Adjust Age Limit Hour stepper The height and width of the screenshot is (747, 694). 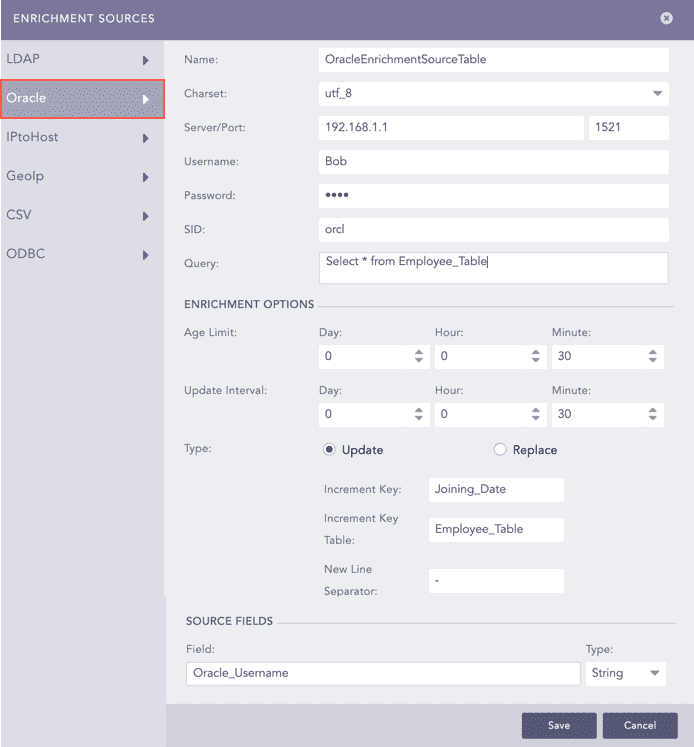coord(536,356)
